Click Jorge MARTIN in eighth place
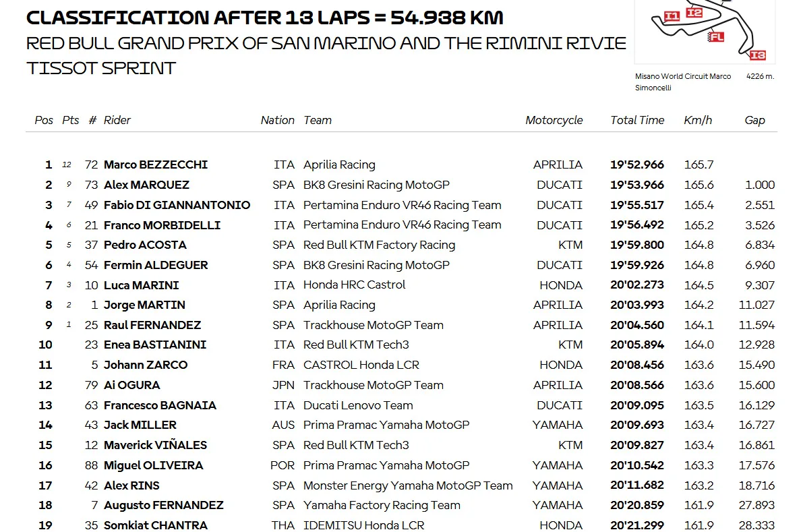801x532 pixels. (x=144, y=305)
